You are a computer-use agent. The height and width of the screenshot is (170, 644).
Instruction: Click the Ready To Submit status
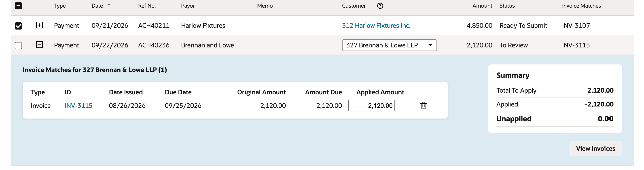[523, 25]
